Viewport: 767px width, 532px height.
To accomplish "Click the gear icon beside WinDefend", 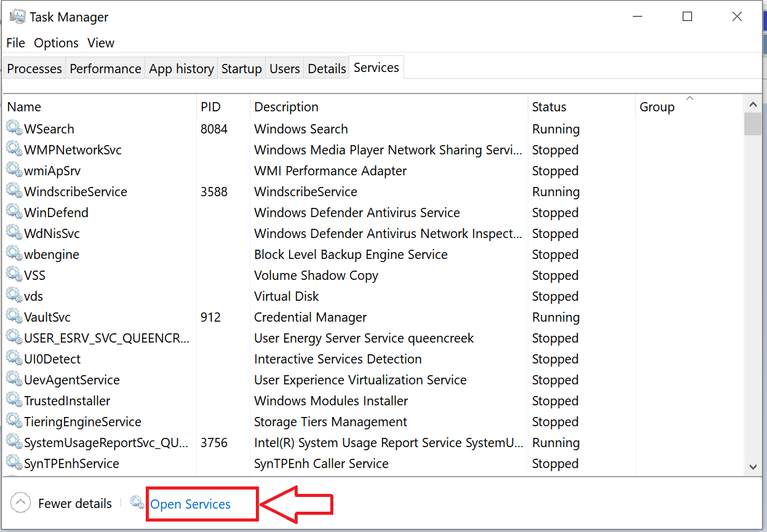I will [14, 212].
